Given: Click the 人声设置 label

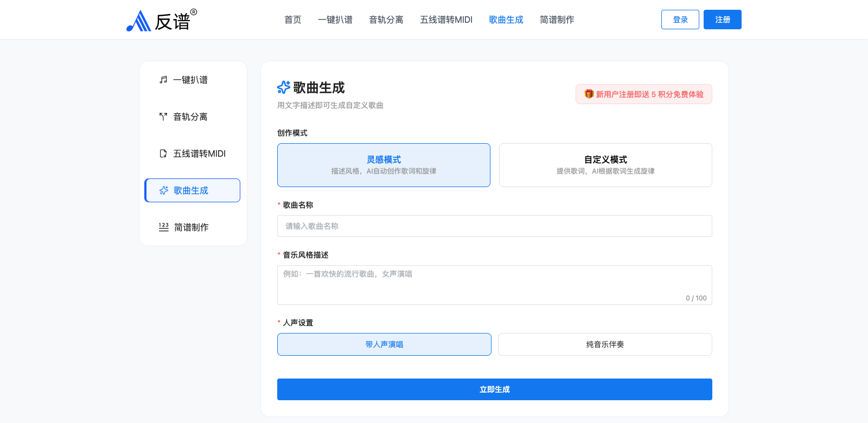Looking at the screenshot, I should 298,323.
